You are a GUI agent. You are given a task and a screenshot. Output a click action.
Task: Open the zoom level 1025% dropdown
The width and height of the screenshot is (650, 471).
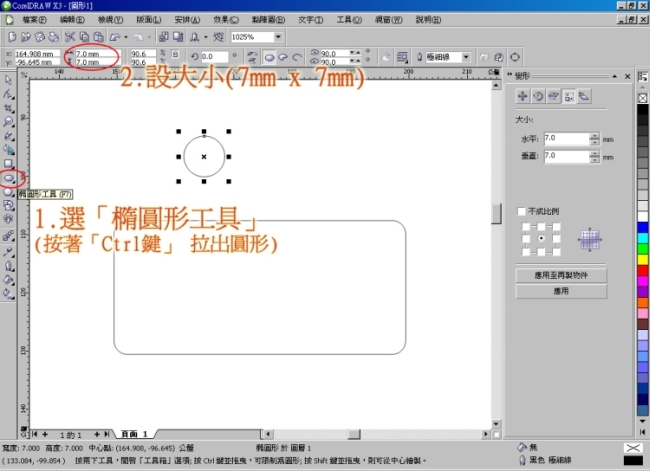[x=278, y=37]
